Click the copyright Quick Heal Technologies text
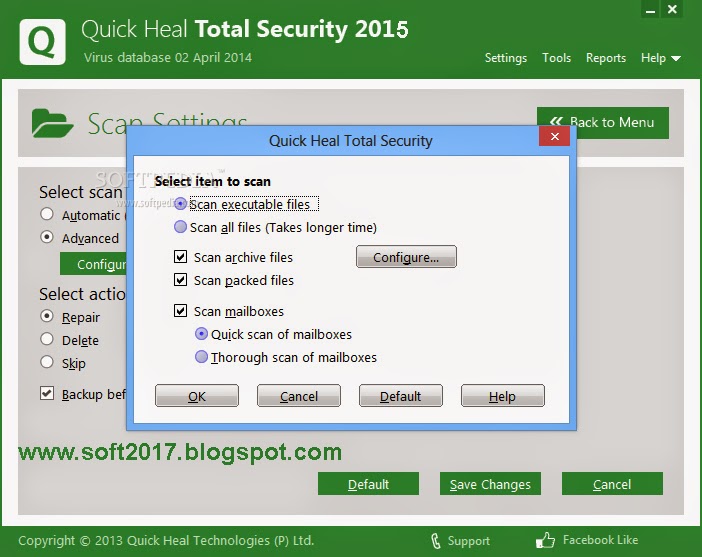The height and width of the screenshot is (557, 702). point(166,540)
